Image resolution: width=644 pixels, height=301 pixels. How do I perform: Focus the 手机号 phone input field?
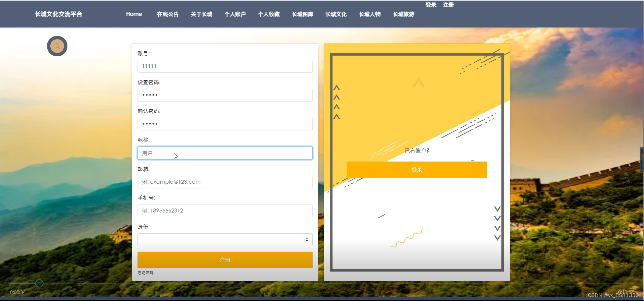pos(225,211)
